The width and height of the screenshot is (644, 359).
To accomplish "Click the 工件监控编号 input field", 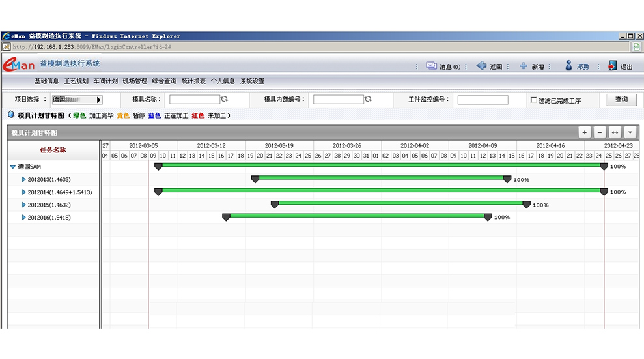I will click(x=483, y=100).
